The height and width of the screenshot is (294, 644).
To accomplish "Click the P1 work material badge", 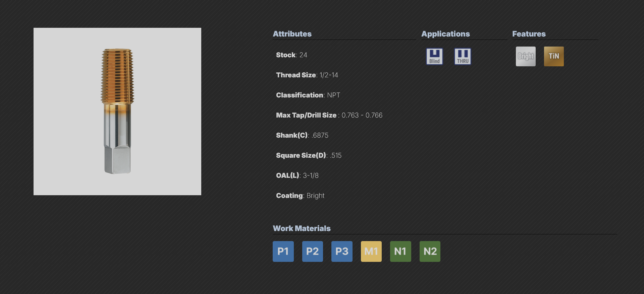I will click(x=283, y=251).
